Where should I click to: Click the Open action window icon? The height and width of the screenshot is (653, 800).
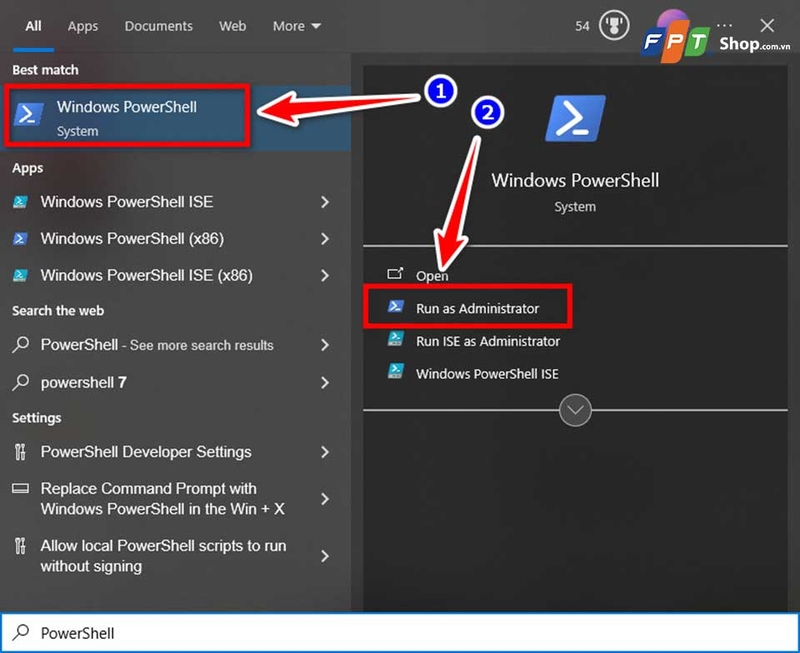(395, 274)
